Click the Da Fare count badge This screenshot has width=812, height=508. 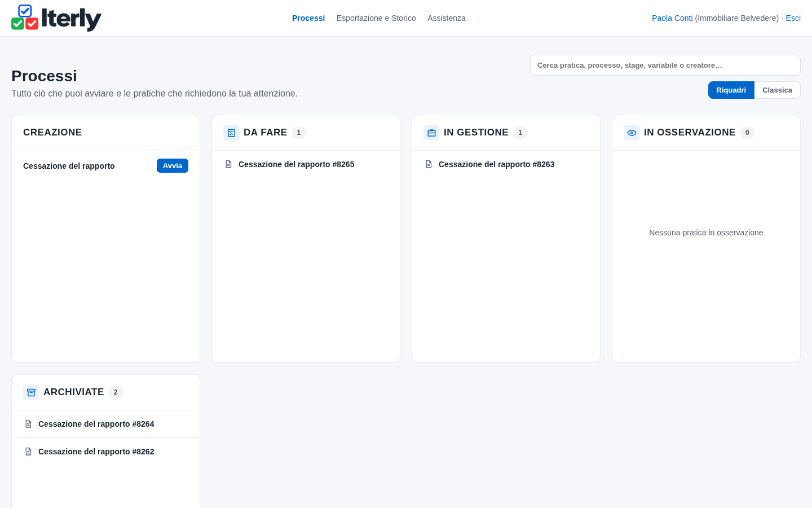[x=299, y=133]
